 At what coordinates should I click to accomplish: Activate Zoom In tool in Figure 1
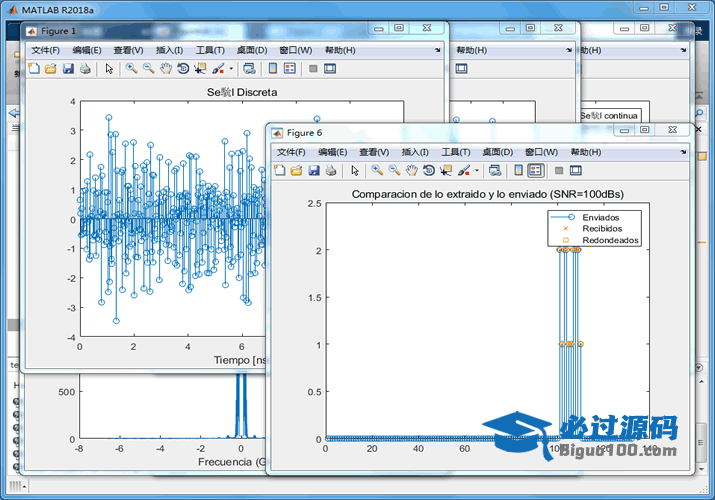pos(132,69)
